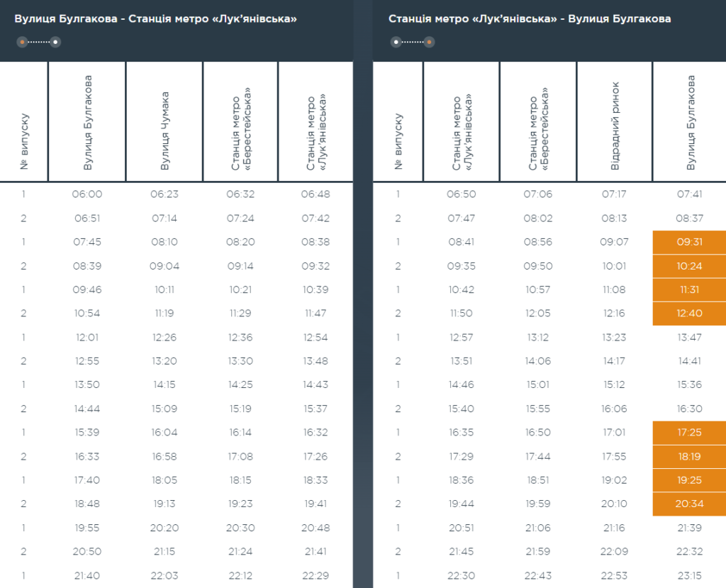Click the 22:29 time in left table
Viewport: 726px width, 588px height.
pyautogui.click(x=315, y=576)
